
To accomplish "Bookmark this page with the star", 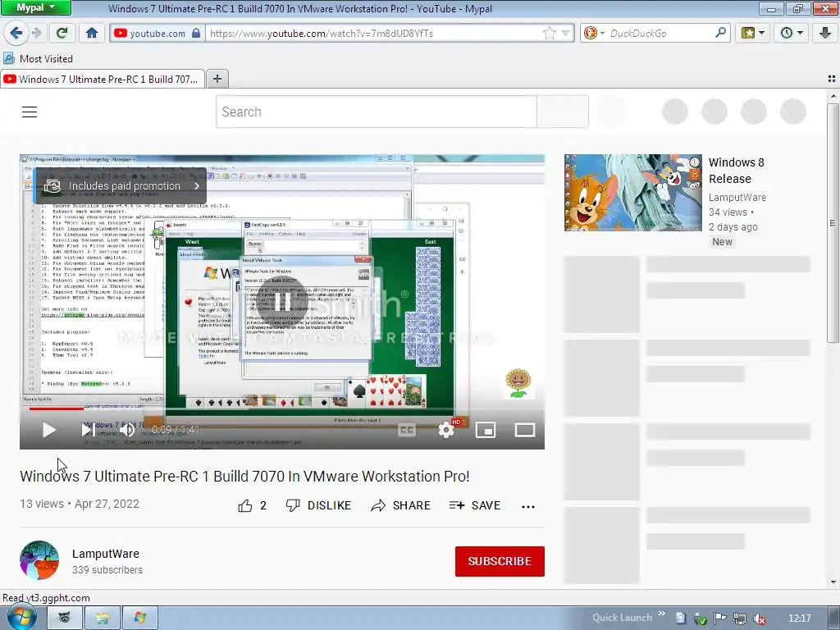I will (x=549, y=33).
